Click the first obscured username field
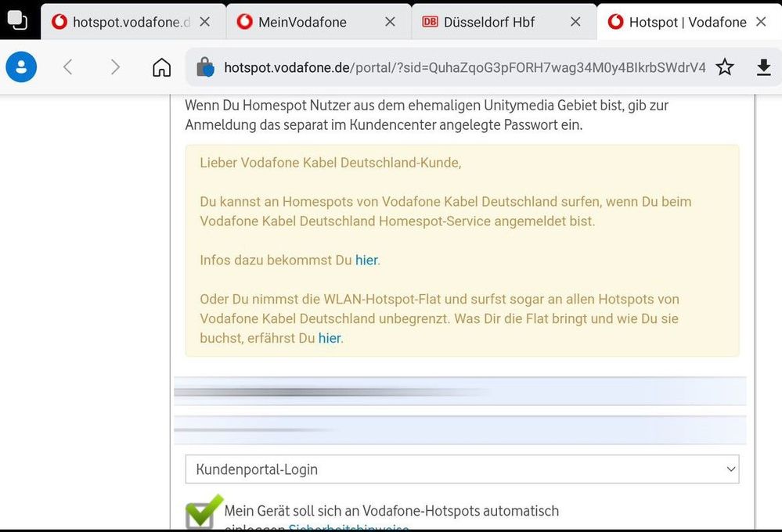This screenshot has width=782, height=532. click(x=459, y=391)
